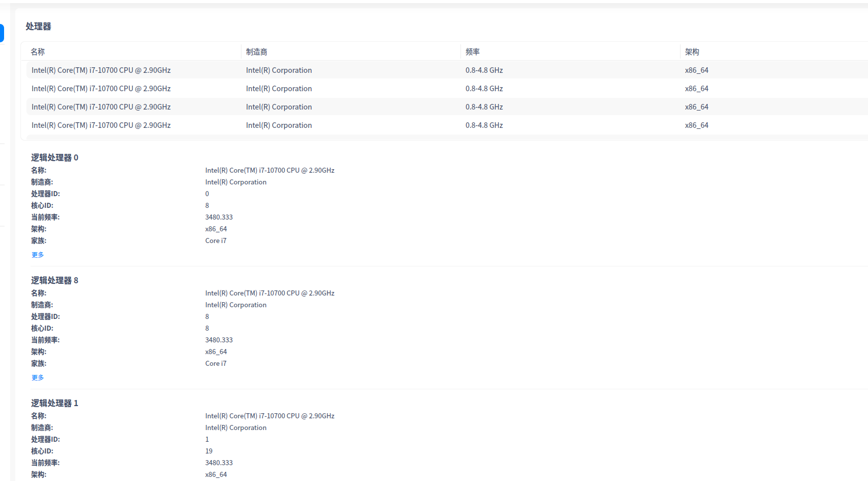Select 当前频率 value 3480.333 in 逻辑处理器 8
The height and width of the screenshot is (481, 868).
coord(219,340)
